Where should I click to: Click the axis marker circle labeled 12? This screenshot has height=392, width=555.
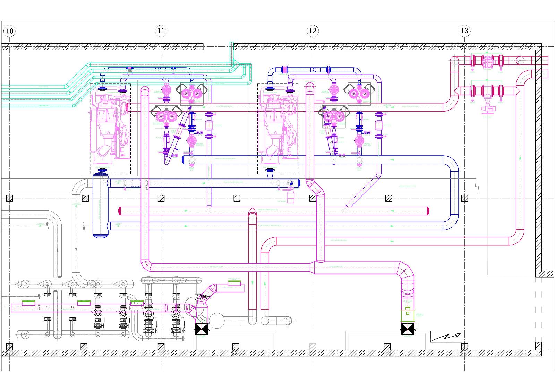312,31
